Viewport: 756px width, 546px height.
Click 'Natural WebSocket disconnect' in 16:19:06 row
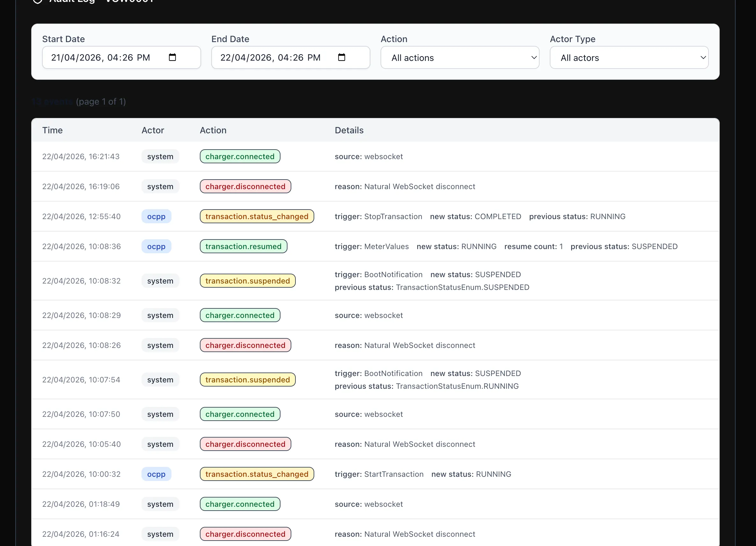[420, 187]
